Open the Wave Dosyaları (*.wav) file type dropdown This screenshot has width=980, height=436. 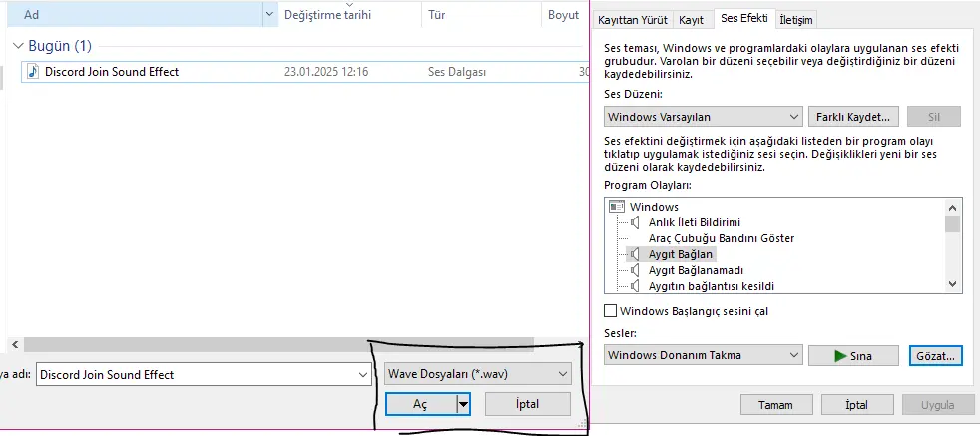tap(478, 375)
